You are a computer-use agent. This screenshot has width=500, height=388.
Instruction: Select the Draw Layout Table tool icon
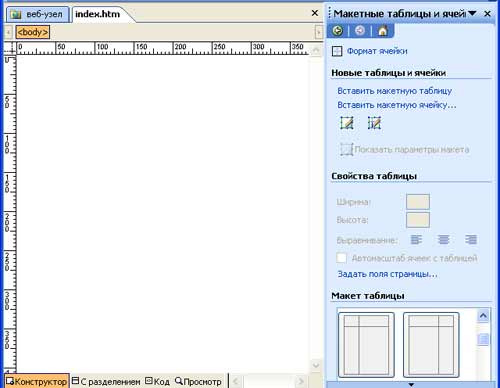[x=347, y=123]
